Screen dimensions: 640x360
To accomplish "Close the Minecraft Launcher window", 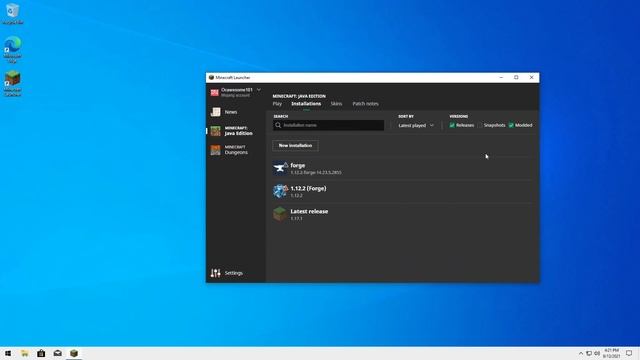I will point(531,78).
